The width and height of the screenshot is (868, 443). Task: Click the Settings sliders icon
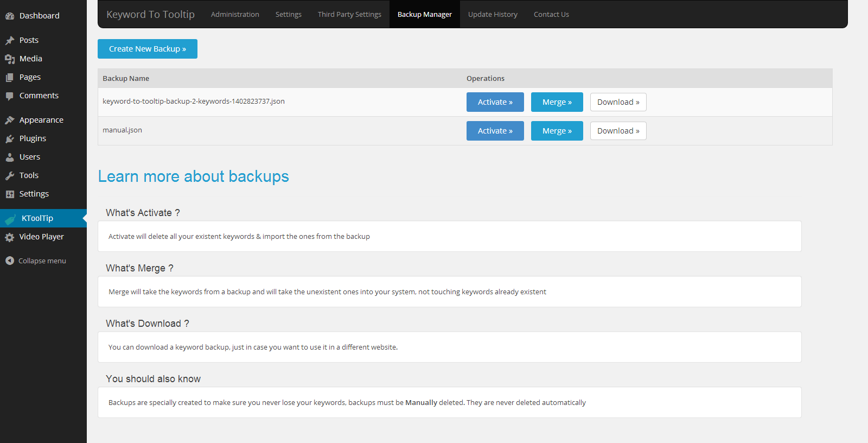coord(10,194)
